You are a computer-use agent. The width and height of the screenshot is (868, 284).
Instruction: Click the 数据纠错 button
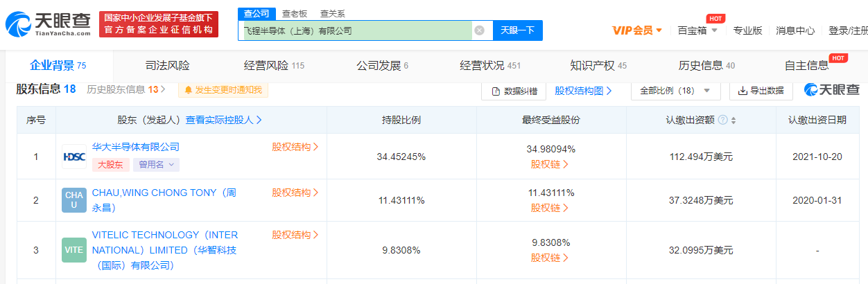coord(514,91)
